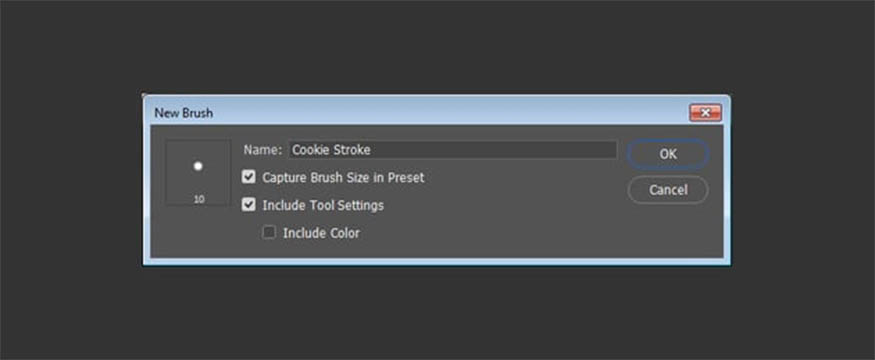Click the empty gray area below Cancel
The height and width of the screenshot is (360, 875).
[x=668, y=230]
